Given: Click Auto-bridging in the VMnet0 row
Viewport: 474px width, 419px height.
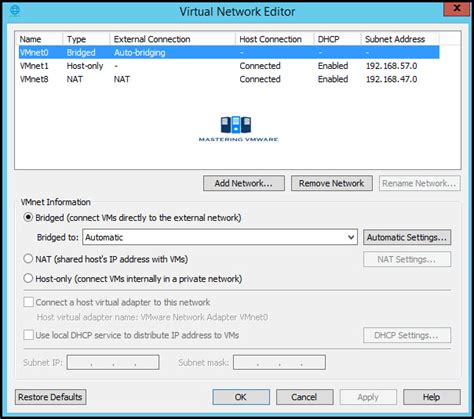Looking at the screenshot, I should pyautogui.click(x=139, y=53).
